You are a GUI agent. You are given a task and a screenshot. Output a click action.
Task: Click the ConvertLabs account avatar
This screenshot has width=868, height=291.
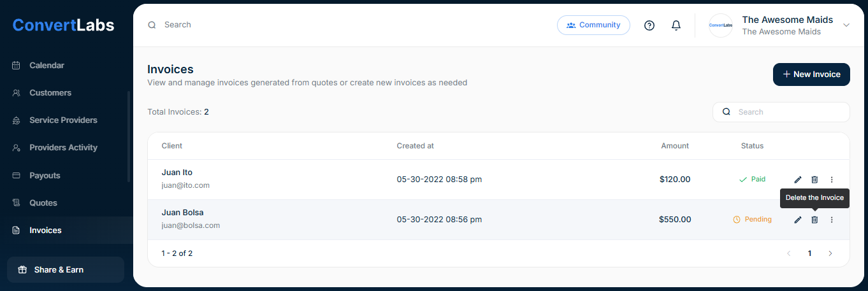pyautogui.click(x=721, y=25)
